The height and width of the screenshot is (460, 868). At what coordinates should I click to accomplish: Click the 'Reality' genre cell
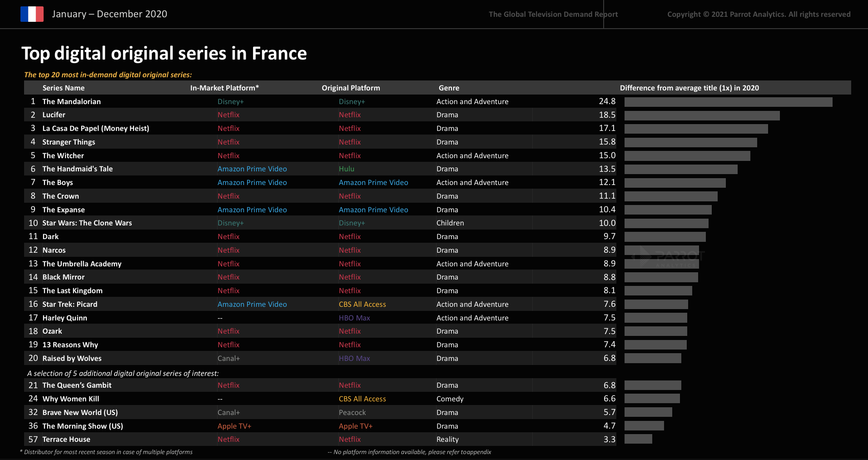pyautogui.click(x=447, y=440)
